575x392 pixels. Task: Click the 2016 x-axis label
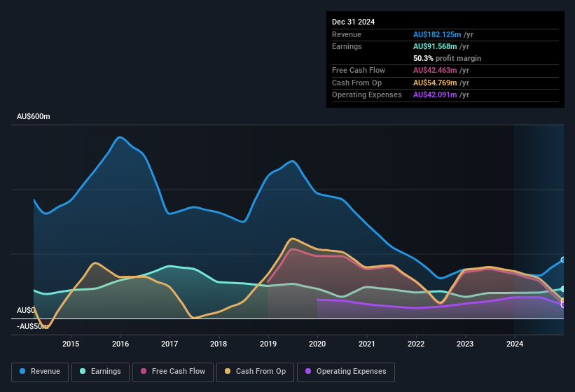point(120,344)
